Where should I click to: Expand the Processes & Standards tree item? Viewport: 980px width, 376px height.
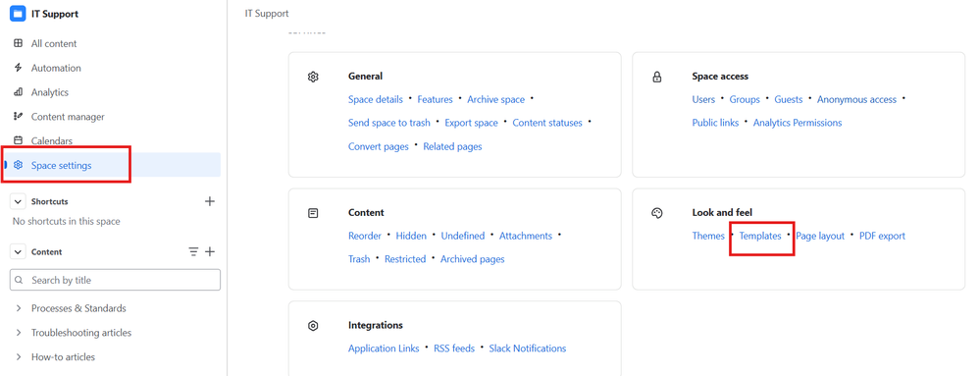pos(18,308)
